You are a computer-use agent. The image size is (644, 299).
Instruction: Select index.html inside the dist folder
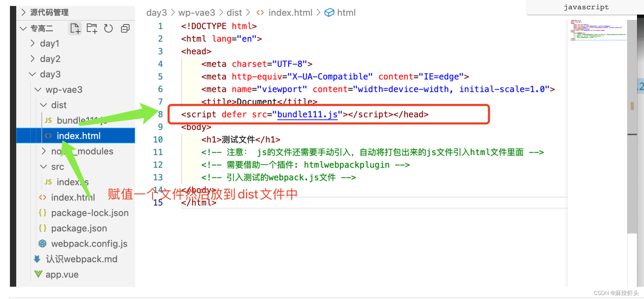point(76,136)
